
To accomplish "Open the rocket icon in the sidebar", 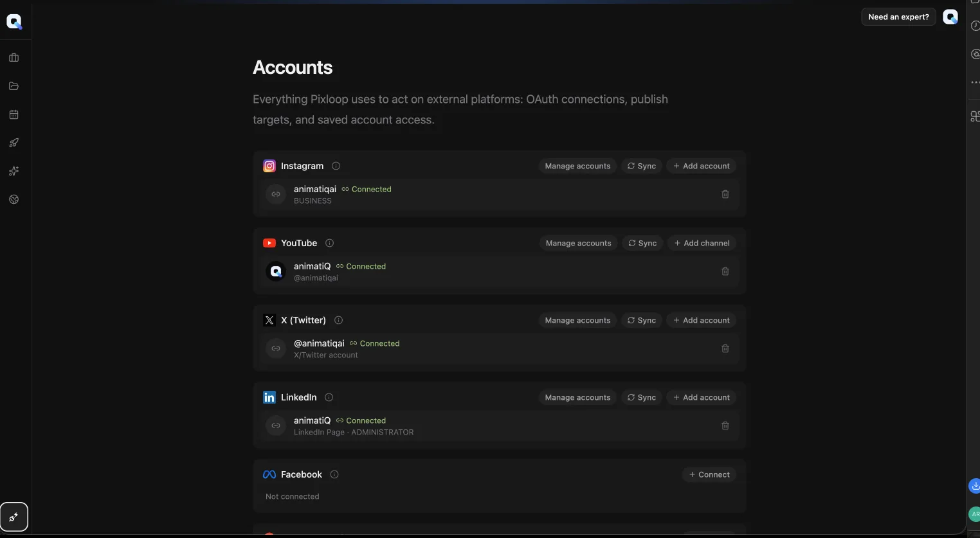I will pos(14,143).
